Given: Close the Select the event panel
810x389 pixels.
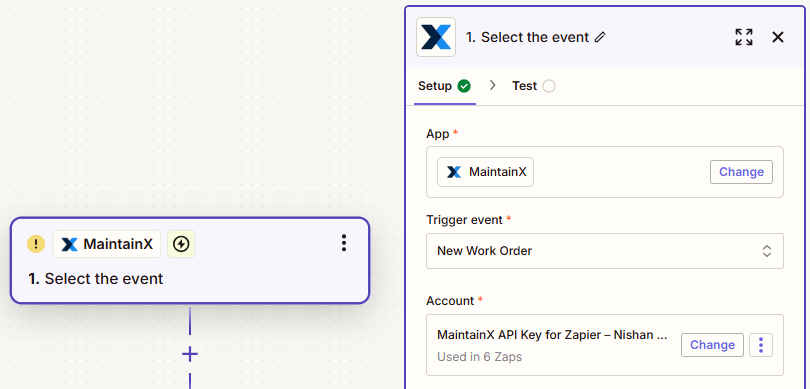Looking at the screenshot, I should (x=778, y=37).
